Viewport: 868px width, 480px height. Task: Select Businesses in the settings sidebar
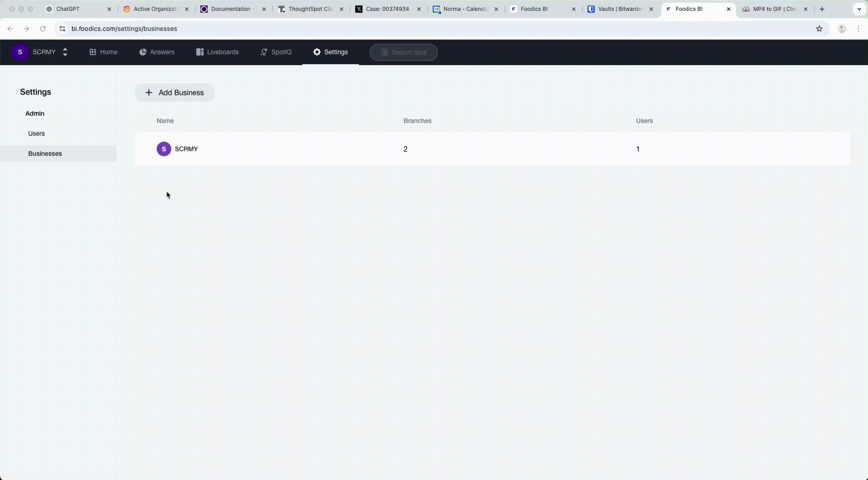coord(45,154)
